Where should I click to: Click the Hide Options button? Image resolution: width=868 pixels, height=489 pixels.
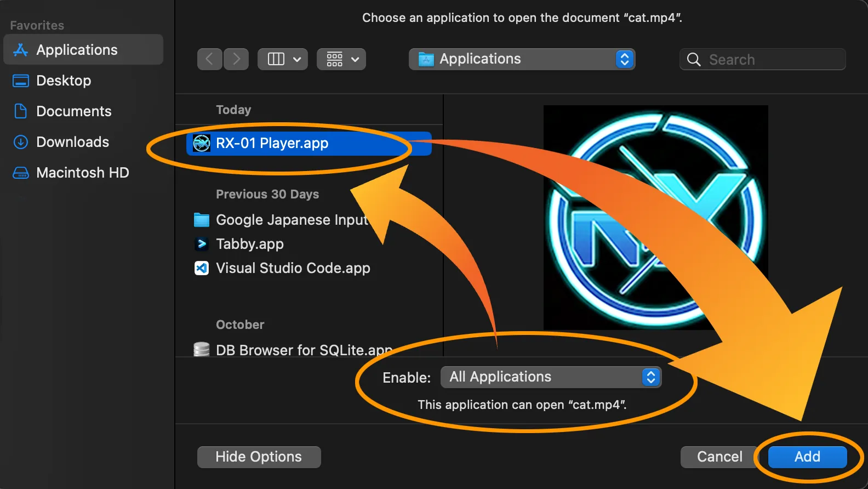click(259, 457)
